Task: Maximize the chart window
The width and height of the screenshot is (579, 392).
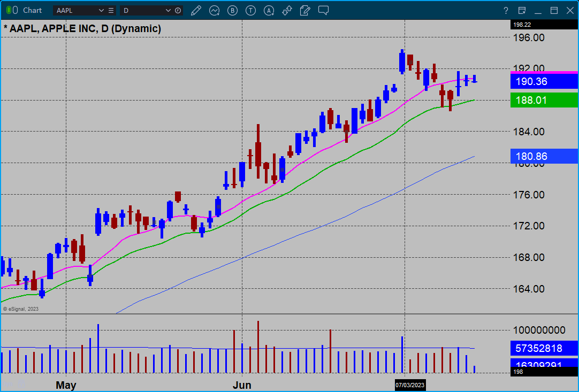Action: pos(554,10)
